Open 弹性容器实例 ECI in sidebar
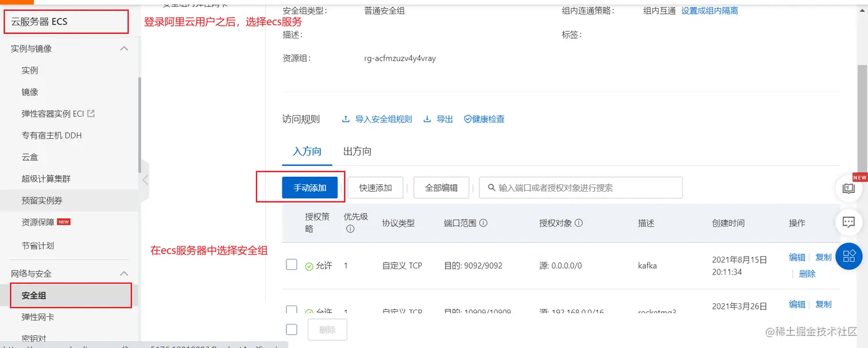868x348 pixels. click(x=53, y=114)
